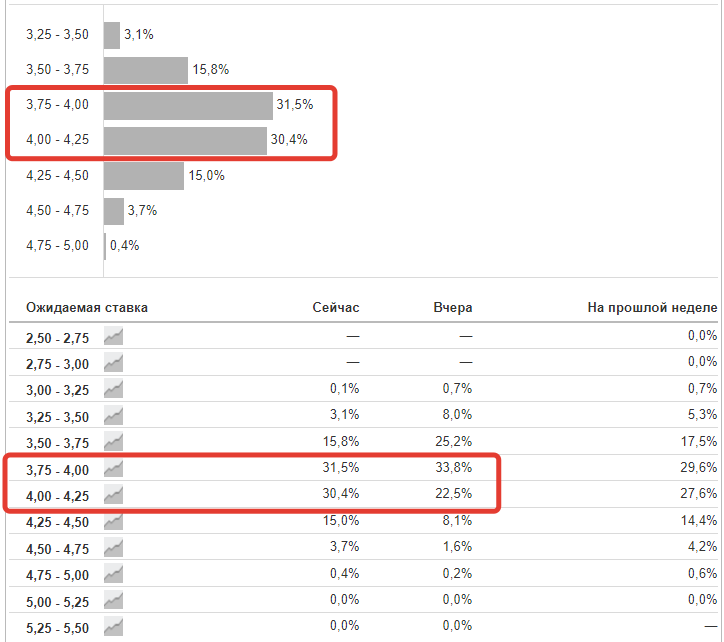
Task: Click the 31,5% bar in the histogram
Action: coord(188,106)
